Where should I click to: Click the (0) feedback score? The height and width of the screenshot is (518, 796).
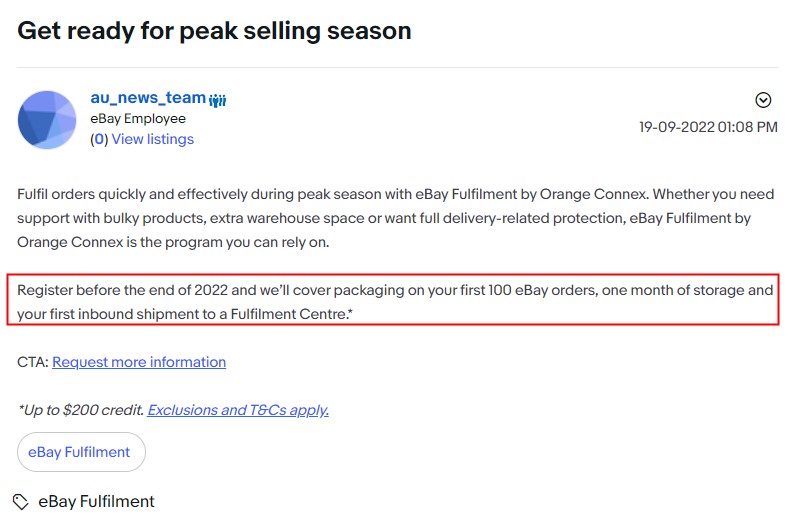(99, 139)
